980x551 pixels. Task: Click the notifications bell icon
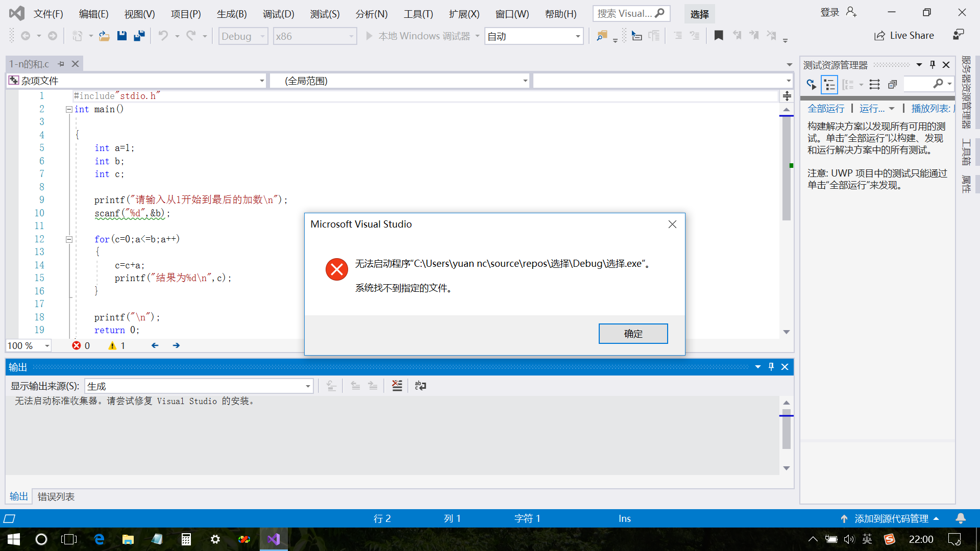[x=961, y=519]
